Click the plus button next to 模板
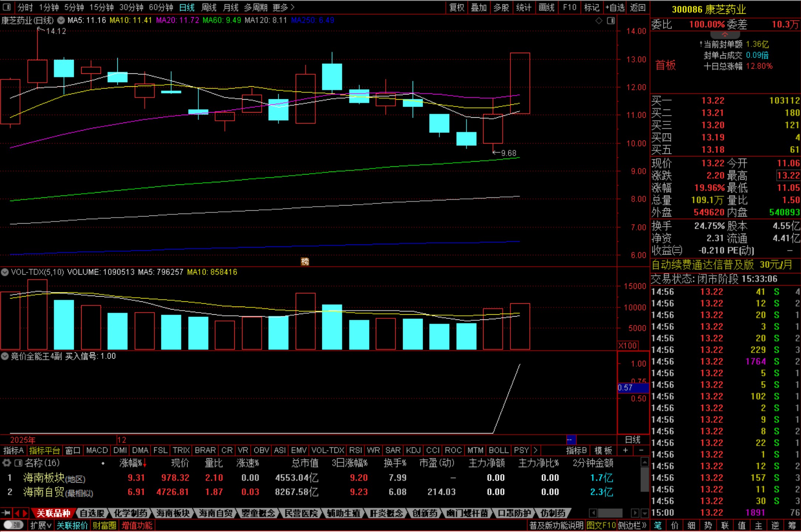This screenshot has height=532, width=801. coord(625,450)
